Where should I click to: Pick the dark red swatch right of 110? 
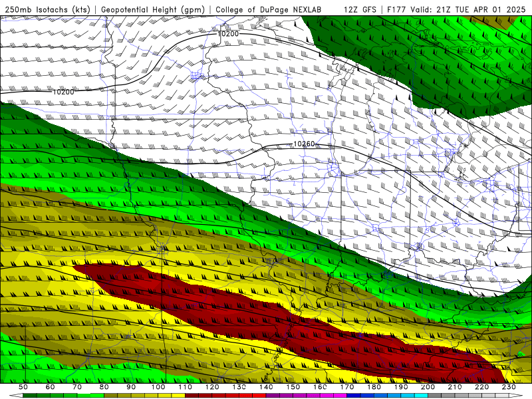click(x=192, y=396)
